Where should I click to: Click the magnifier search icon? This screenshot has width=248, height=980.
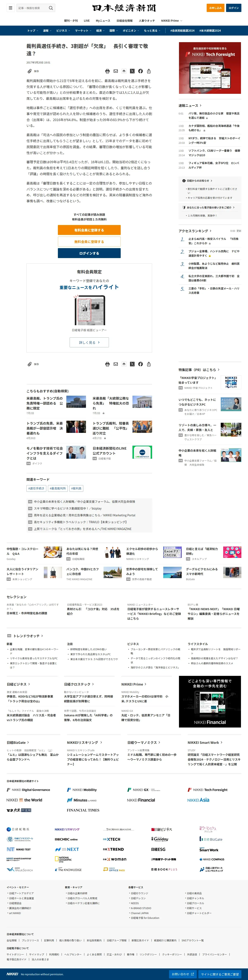51,8
